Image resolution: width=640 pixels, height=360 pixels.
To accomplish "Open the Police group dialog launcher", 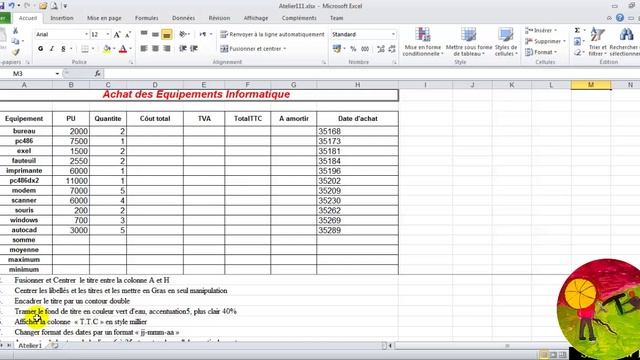I will click(x=131, y=62).
